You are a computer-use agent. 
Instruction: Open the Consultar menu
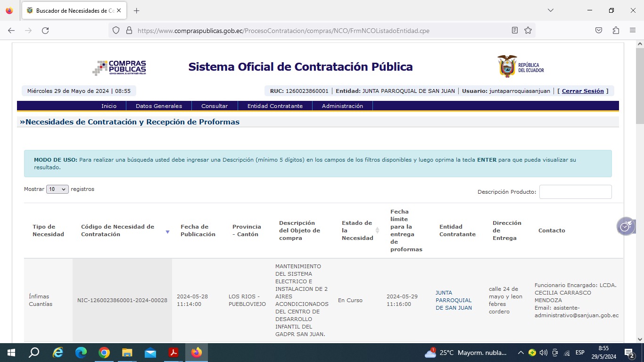(215, 106)
